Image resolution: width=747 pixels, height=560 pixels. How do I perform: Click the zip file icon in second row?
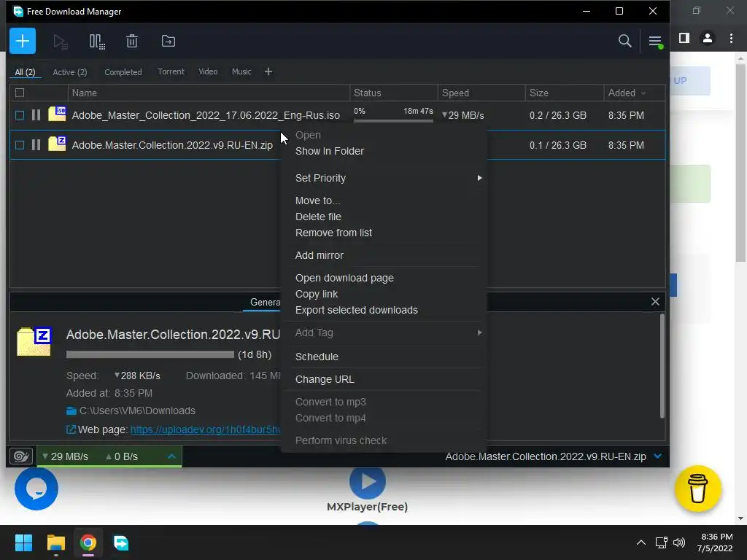(57, 144)
